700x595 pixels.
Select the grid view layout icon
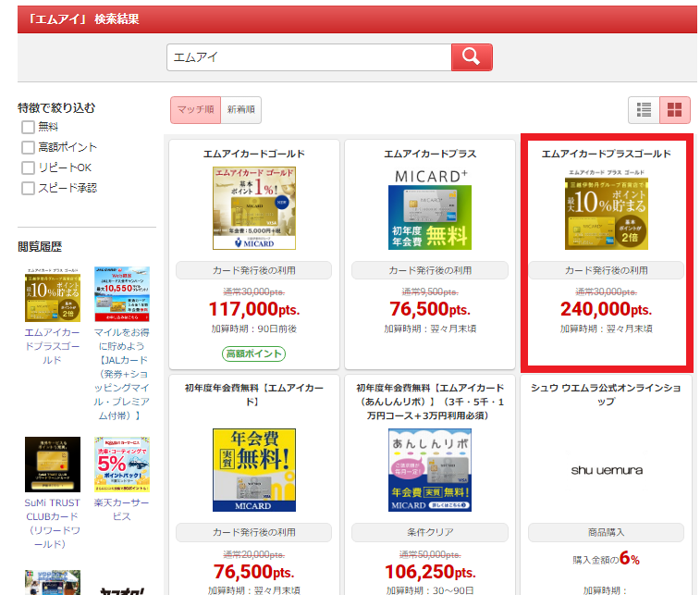pyautogui.click(x=674, y=109)
